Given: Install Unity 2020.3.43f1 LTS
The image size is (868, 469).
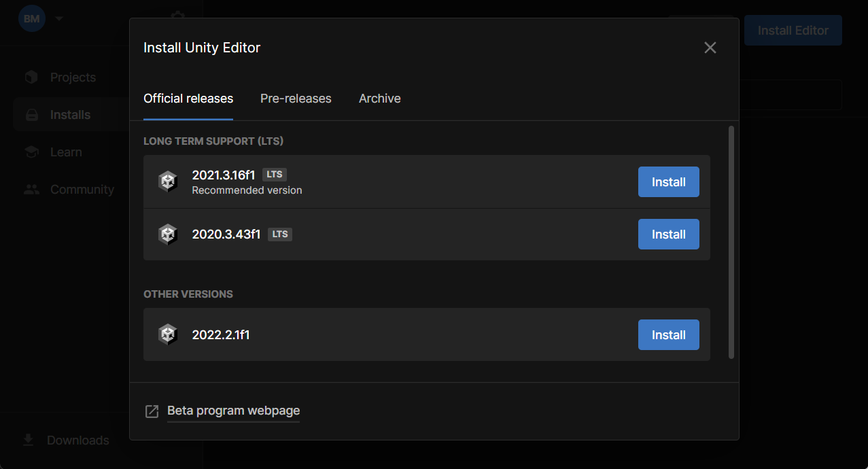Looking at the screenshot, I should point(668,234).
